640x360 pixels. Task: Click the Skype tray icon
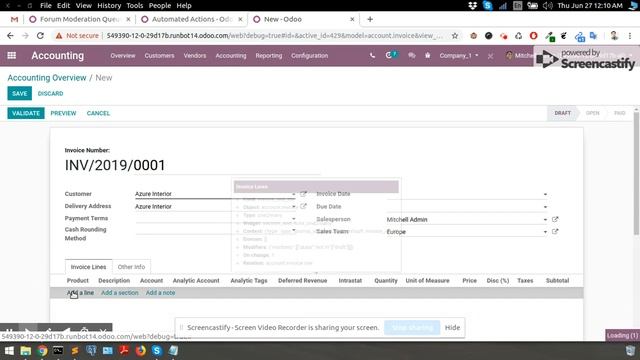point(487,6)
